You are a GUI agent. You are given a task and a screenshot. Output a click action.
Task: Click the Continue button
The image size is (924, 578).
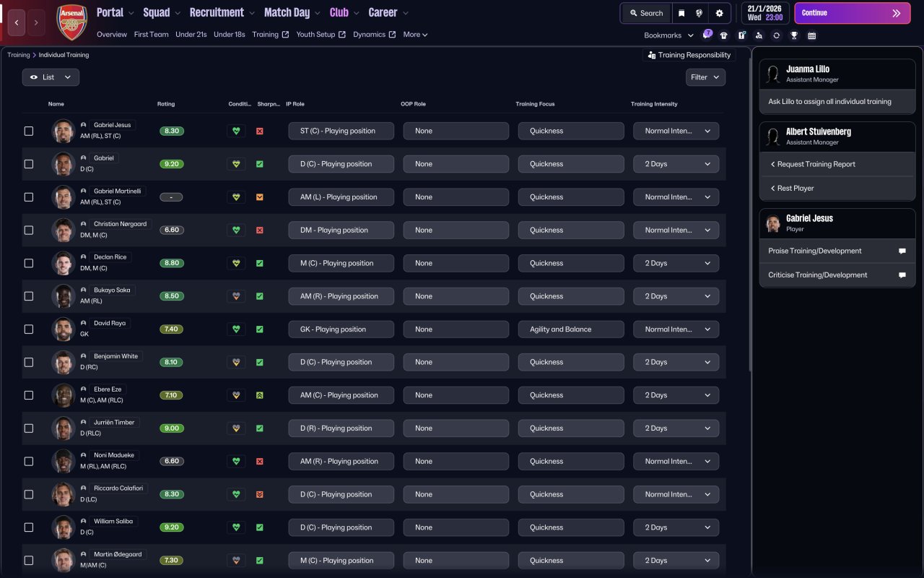(x=853, y=13)
